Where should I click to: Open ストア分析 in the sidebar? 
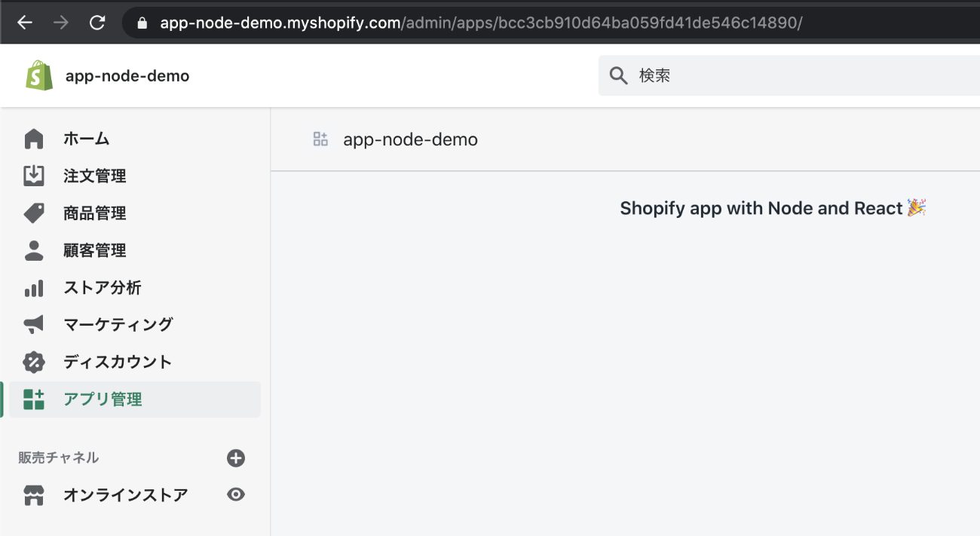pyautogui.click(x=103, y=287)
